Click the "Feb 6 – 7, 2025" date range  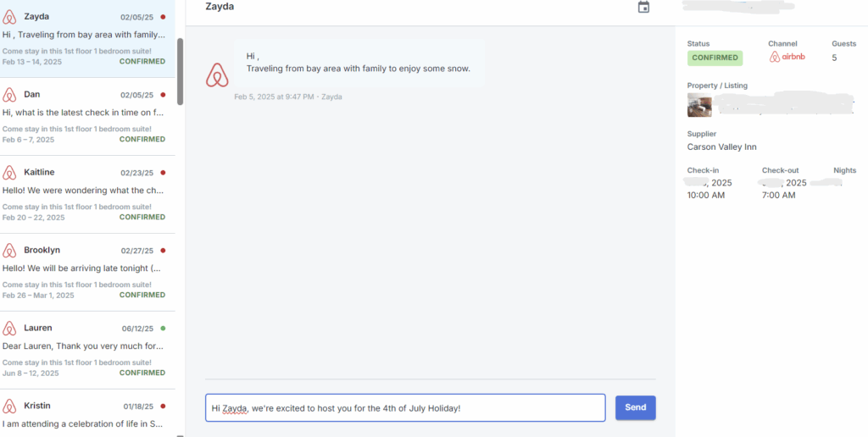[x=28, y=140]
